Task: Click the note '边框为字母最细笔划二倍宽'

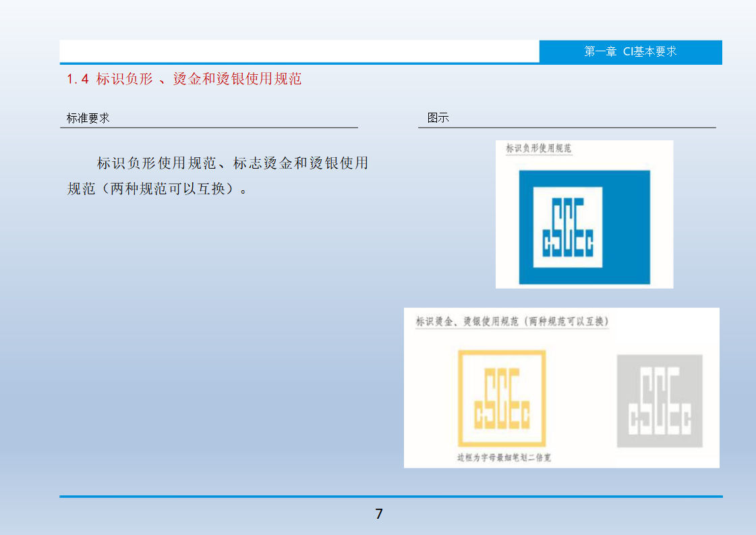Action: point(504,457)
